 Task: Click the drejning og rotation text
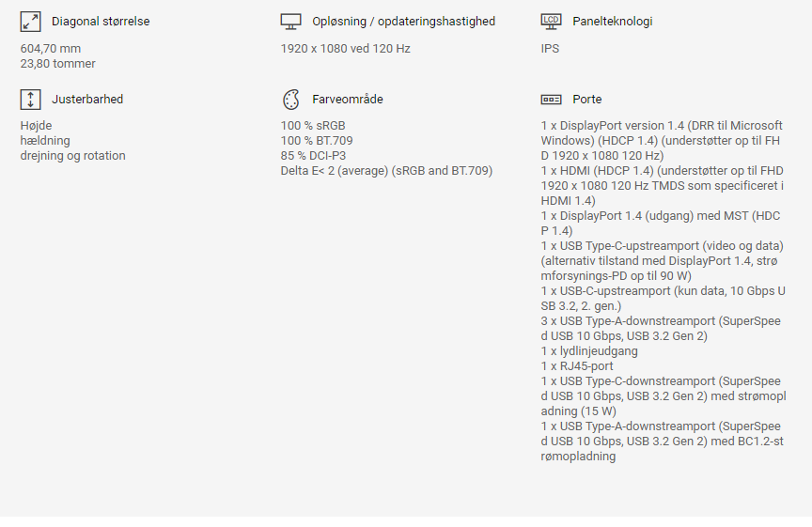[x=72, y=156]
